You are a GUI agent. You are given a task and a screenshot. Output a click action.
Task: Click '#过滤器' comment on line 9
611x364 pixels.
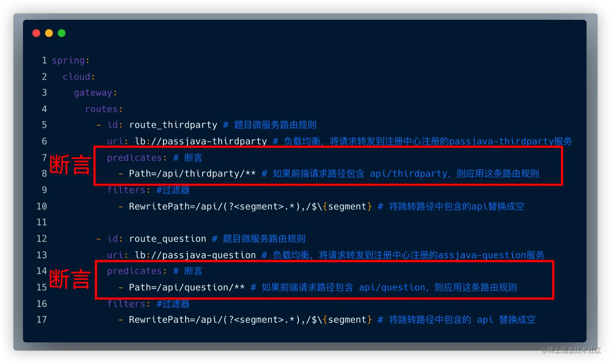tap(173, 190)
